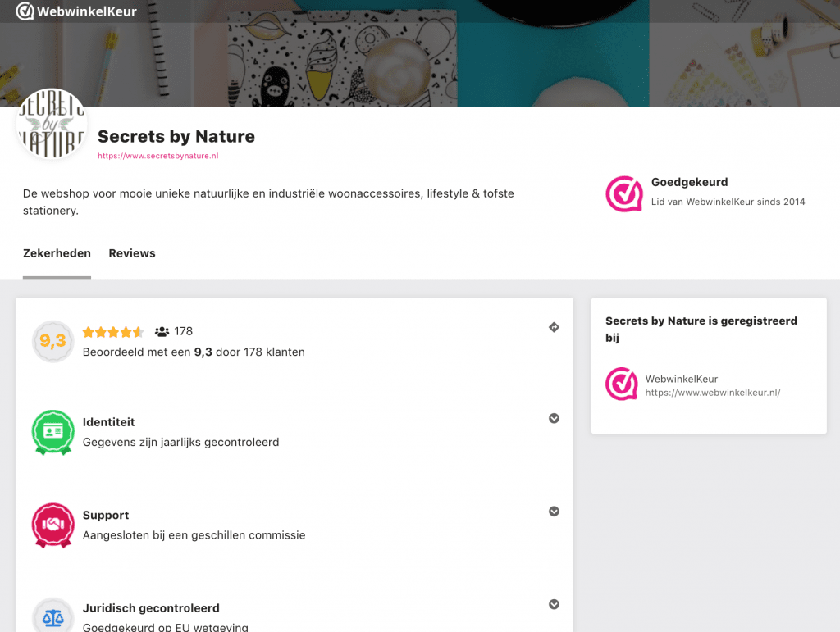840x632 pixels.
Task: Click the Juridisch gecontroleerd scales icon
Action: click(52, 617)
